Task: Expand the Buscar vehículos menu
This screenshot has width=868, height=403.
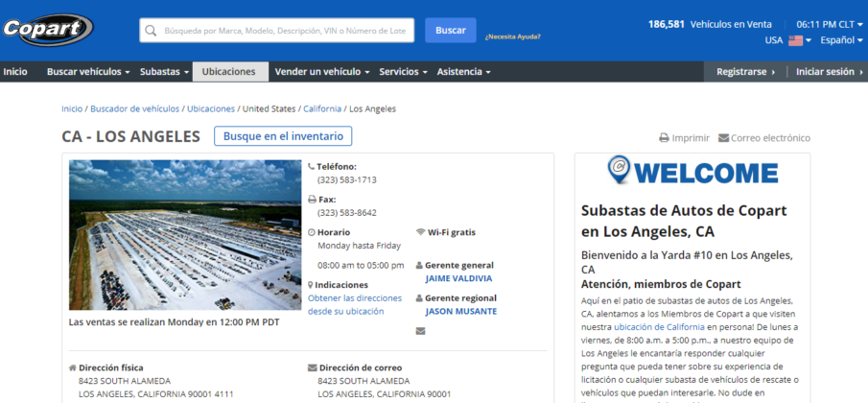Action: click(88, 72)
